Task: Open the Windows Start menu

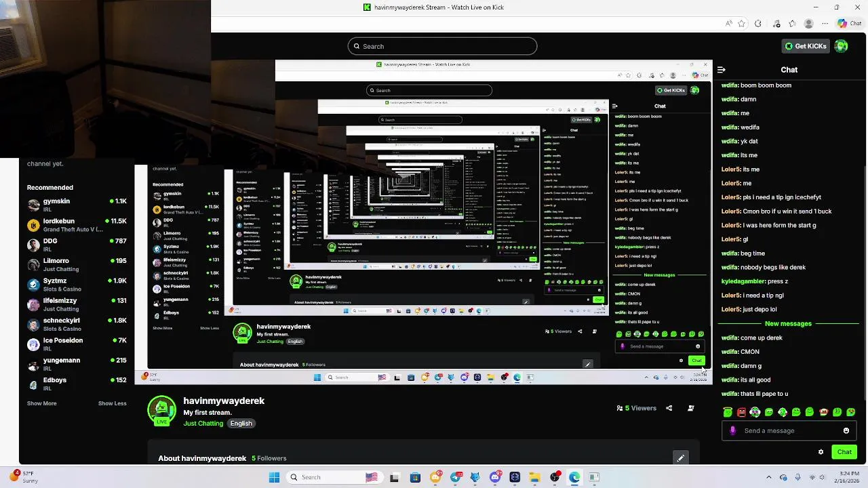Action: point(274,477)
